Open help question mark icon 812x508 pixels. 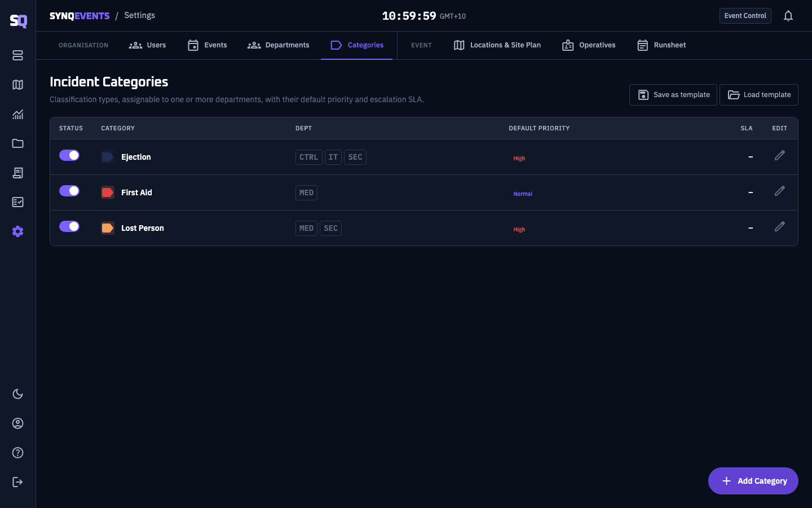tap(17, 453)
